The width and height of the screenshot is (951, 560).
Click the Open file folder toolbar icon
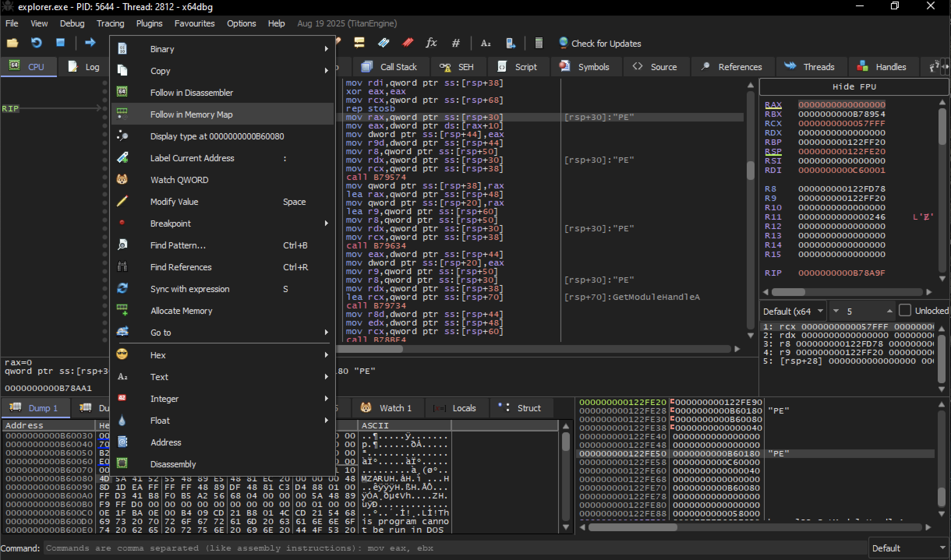click(12, 43)
